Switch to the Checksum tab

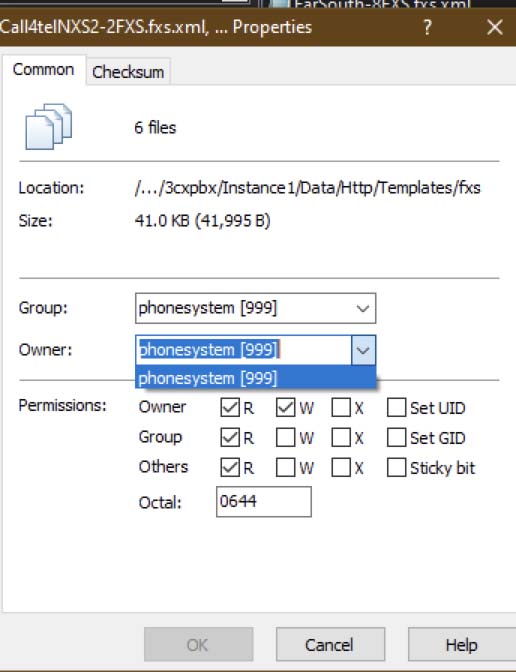click(x=128, y=72)
